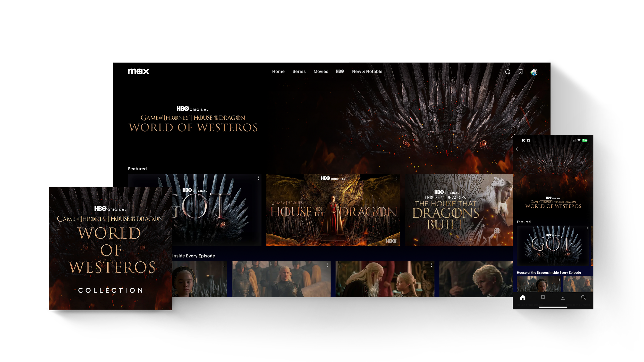This screenshot has height=362, width=644.
Task: Open options on first Inside Every Episode card
Action: 224,265
